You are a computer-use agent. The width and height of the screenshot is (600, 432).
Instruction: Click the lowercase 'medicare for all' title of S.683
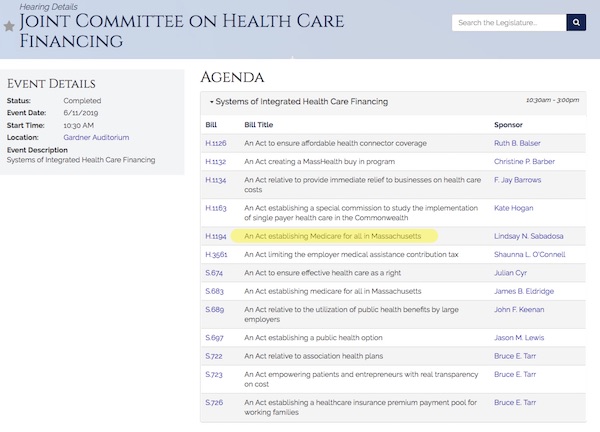pyautogui.click(x=333, y=291)
